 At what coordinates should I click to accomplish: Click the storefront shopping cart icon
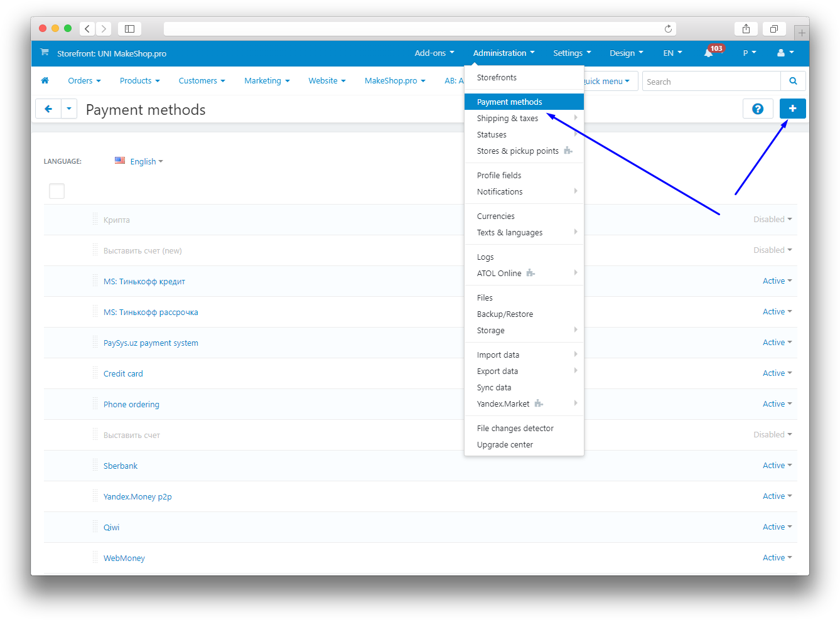pyautogui.click(x=45, y=53)
